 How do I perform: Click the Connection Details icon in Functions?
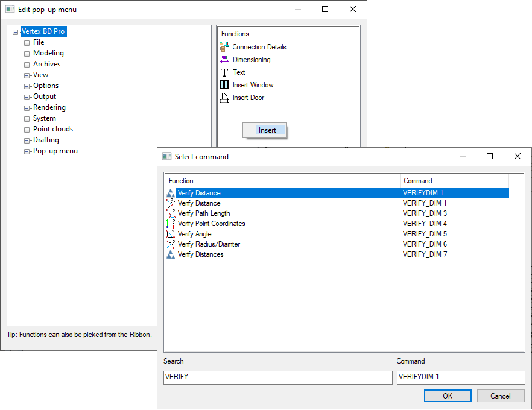(224, 47)
